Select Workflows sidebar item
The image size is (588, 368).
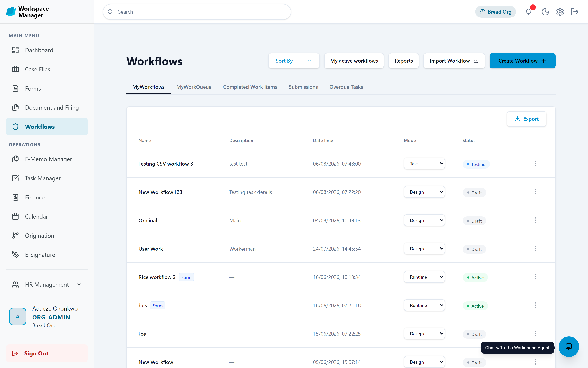(x=47, y=127)
